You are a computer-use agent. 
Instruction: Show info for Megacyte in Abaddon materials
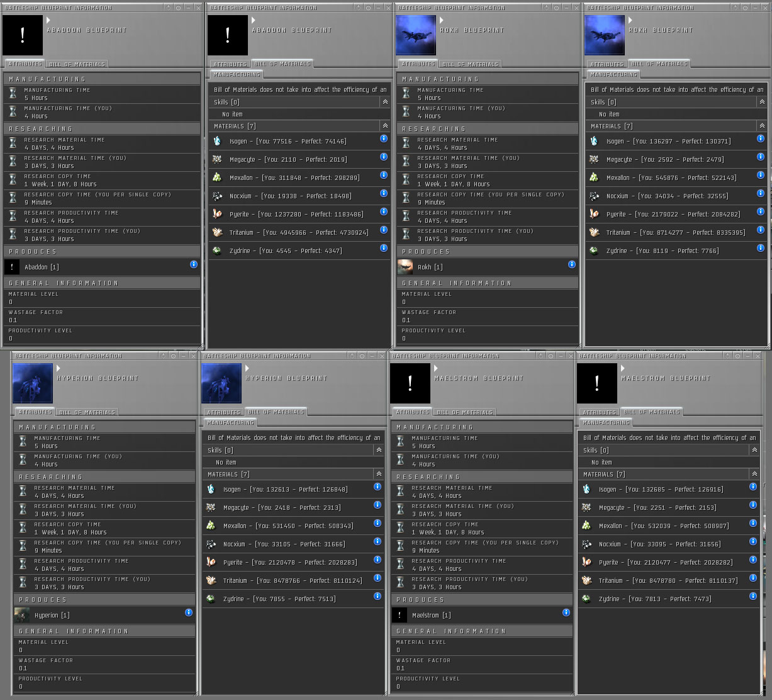coord(384,157)
